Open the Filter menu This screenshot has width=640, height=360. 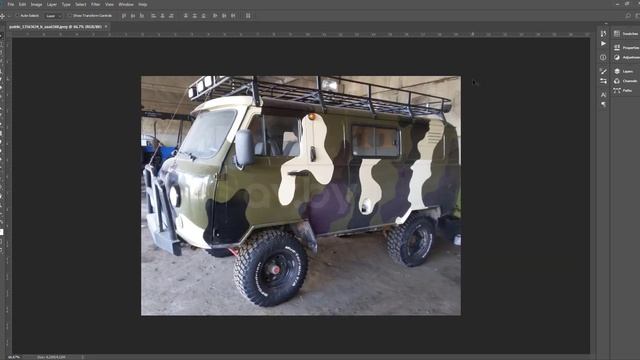[96, 4]
